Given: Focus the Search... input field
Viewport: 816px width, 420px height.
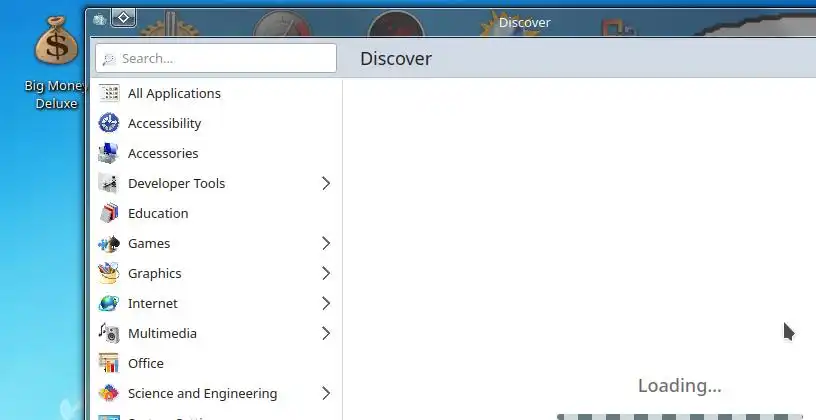Looking at the screenshot, I should (216, 58).
